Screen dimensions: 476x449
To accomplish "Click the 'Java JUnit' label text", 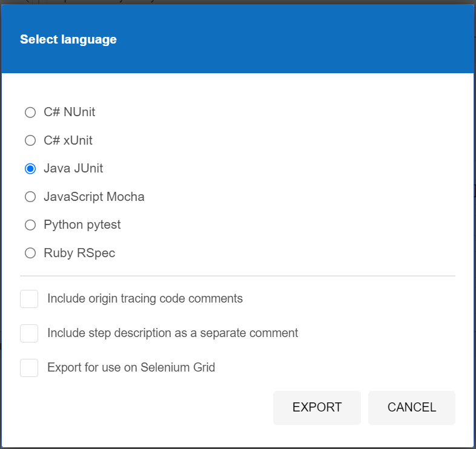I will point(73,168).
